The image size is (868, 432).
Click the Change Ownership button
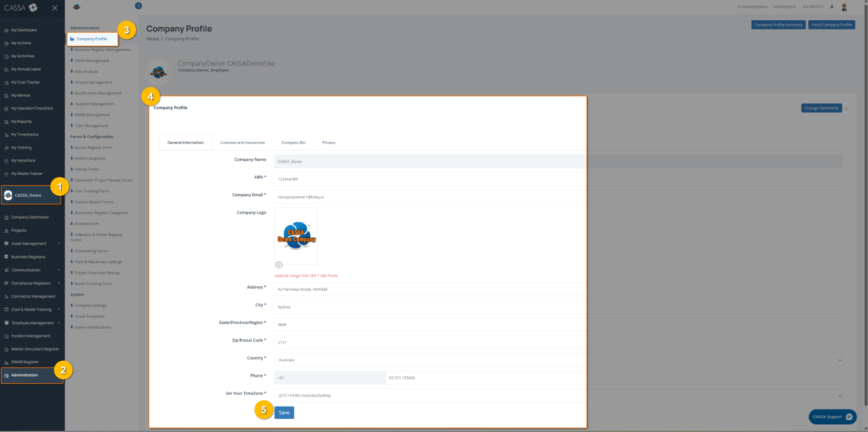[821, 108]
